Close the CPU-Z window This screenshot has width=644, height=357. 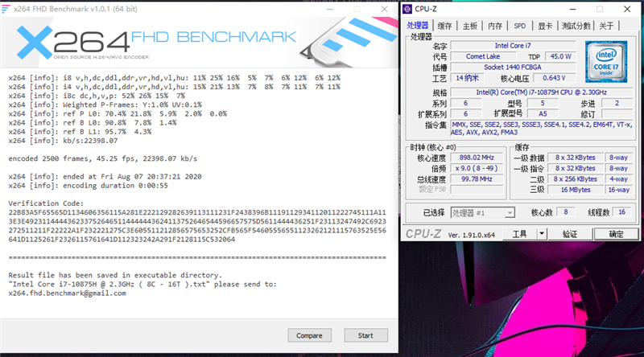627,9
